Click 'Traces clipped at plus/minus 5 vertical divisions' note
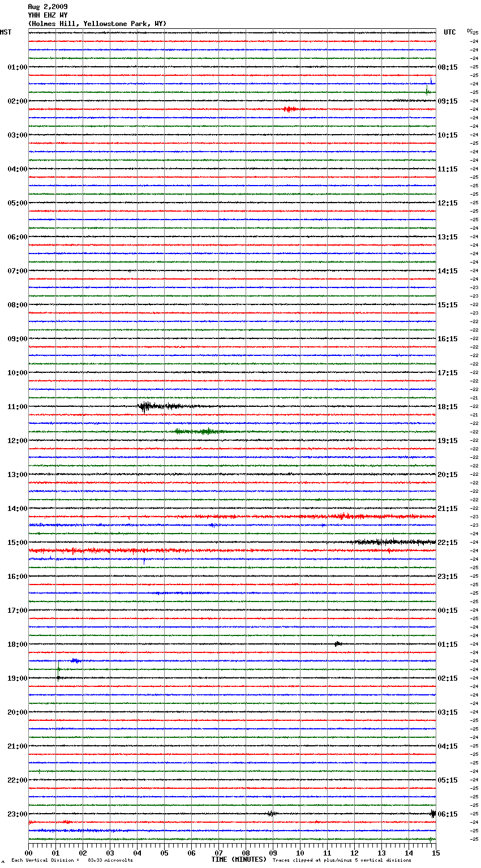Screen dimensions: 481x868 point(342,861)
